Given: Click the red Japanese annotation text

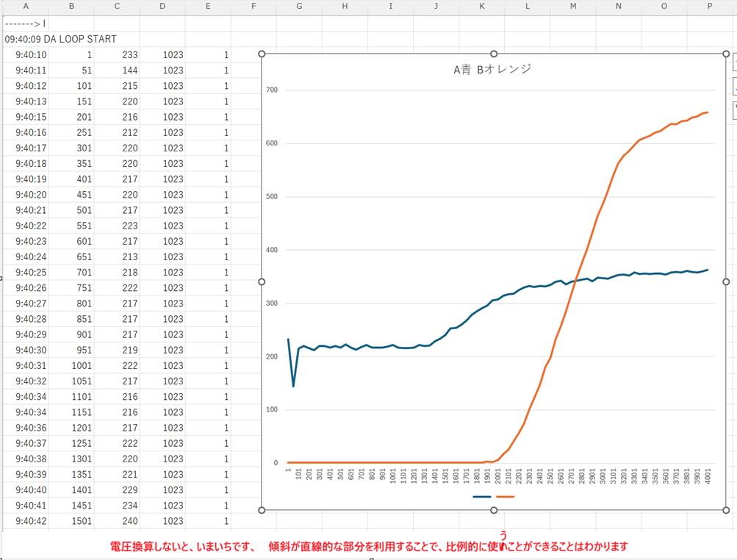Looking at the screenshot, I should [x=369, y=547].
